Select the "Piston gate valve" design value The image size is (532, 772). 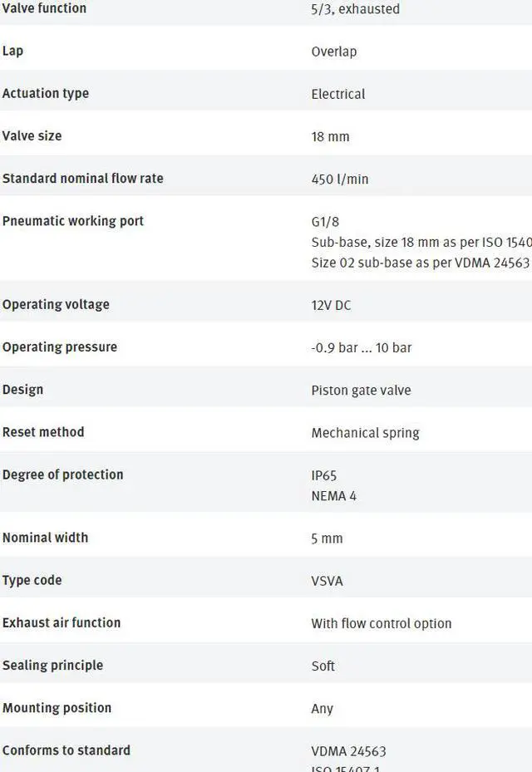pos(361,390)
